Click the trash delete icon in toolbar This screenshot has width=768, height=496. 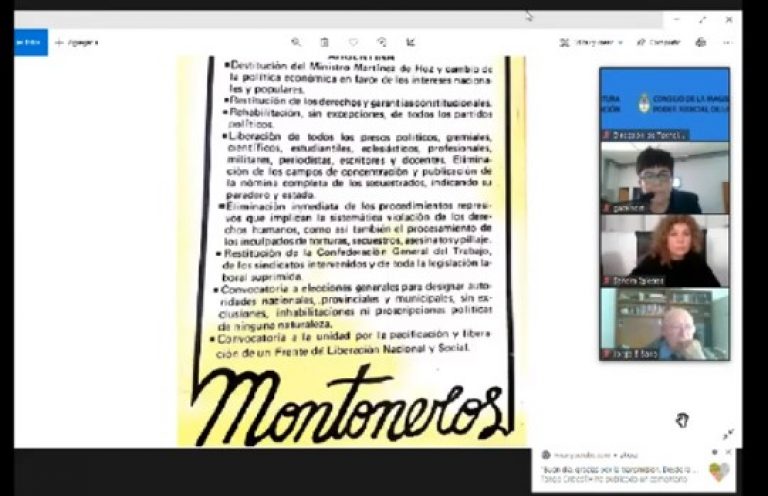(324, 42)
